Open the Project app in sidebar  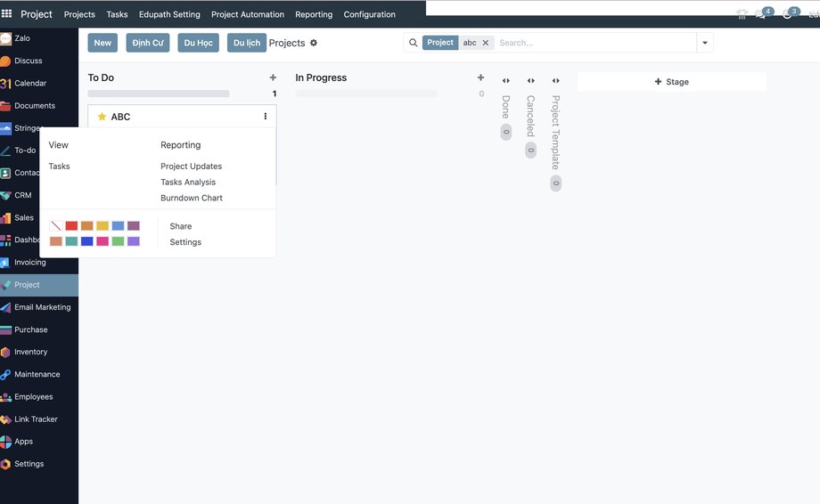click(x=39, y=285)
